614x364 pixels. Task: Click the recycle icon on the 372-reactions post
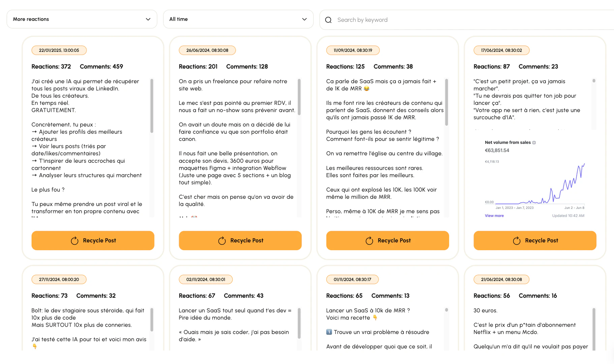[75, 241]
